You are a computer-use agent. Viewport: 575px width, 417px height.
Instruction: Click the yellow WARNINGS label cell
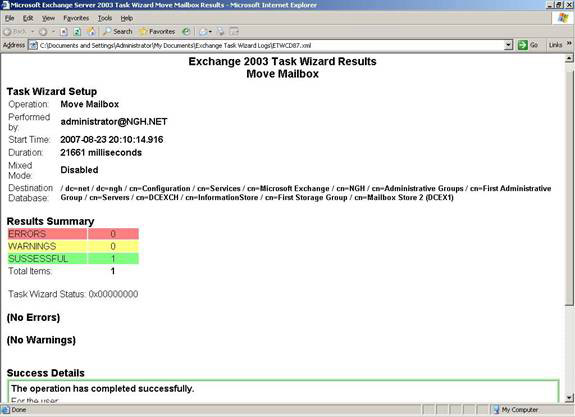[x=47, y=246]
